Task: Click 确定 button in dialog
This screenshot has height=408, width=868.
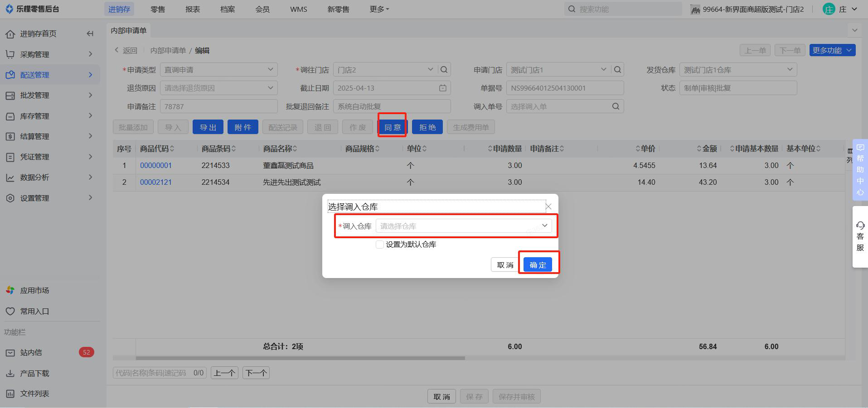Action: click(538, 265)
